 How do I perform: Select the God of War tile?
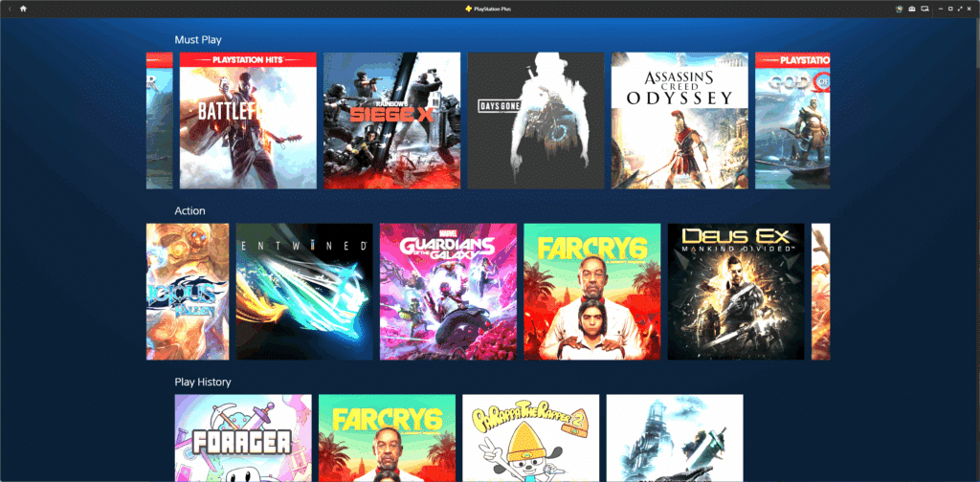(792, 120)
